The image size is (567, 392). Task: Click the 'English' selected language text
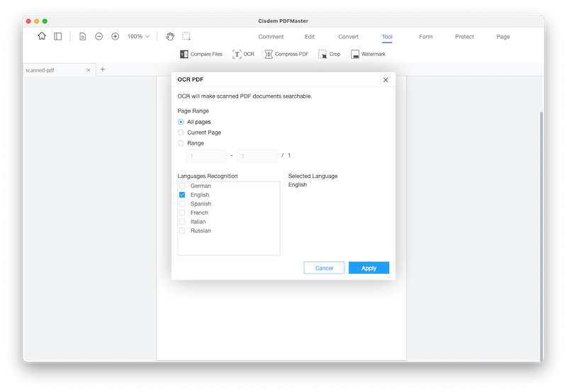point(298,185)
